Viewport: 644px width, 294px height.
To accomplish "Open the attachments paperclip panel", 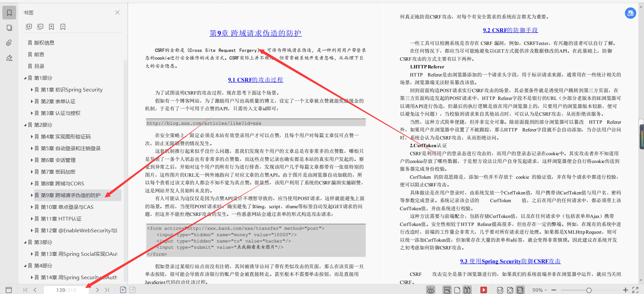I will coord(9,43).
